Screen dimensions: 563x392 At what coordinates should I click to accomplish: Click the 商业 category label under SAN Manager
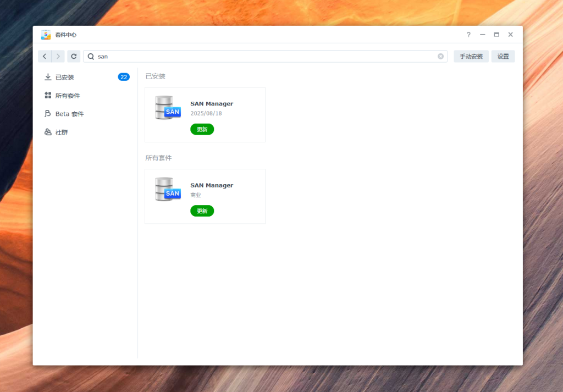196,195
